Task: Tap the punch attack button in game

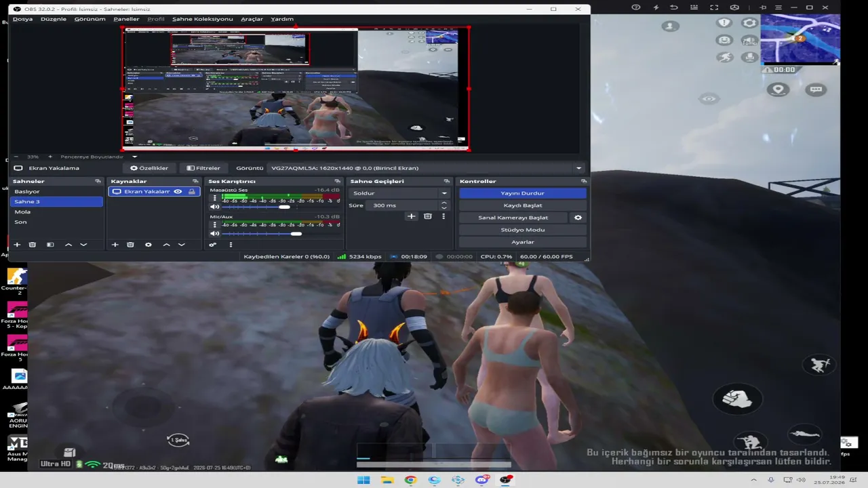Action: [x=737, y=399]
